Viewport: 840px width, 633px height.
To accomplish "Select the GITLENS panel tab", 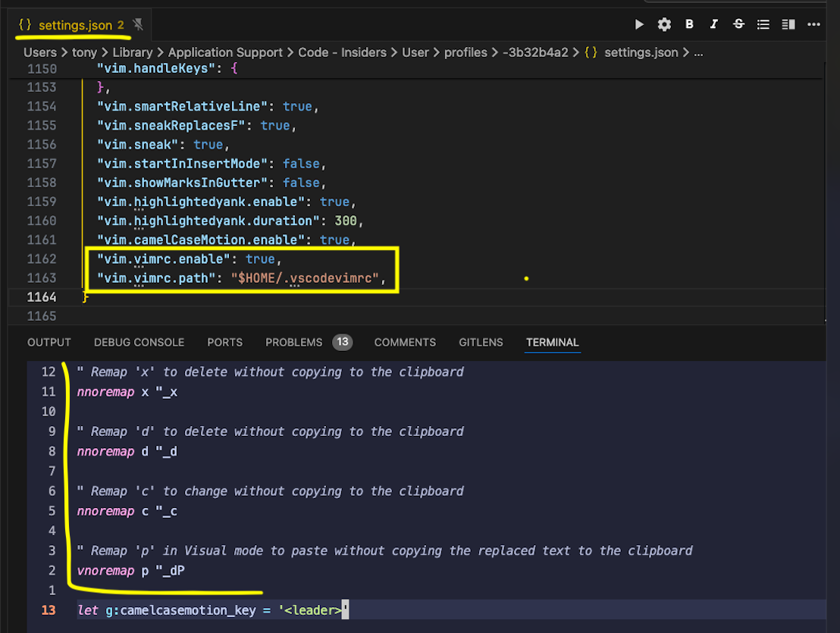I will tap(481, 342).
